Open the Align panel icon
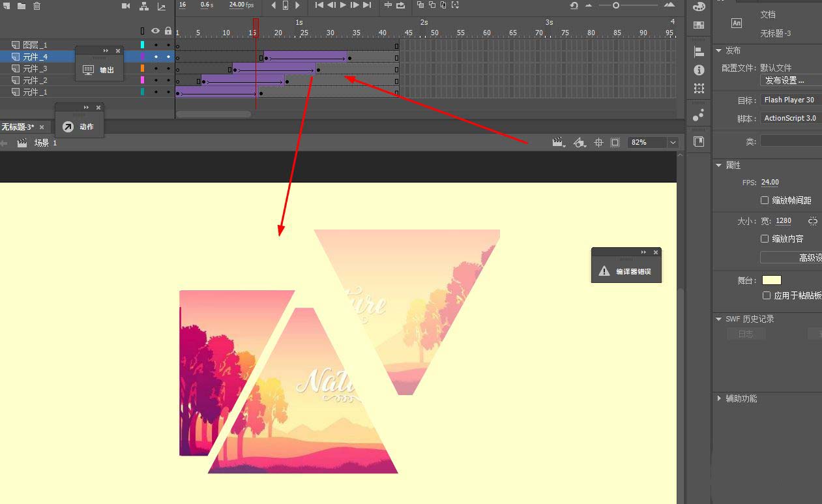Viewport: 822px width, 504px height. 699,52
